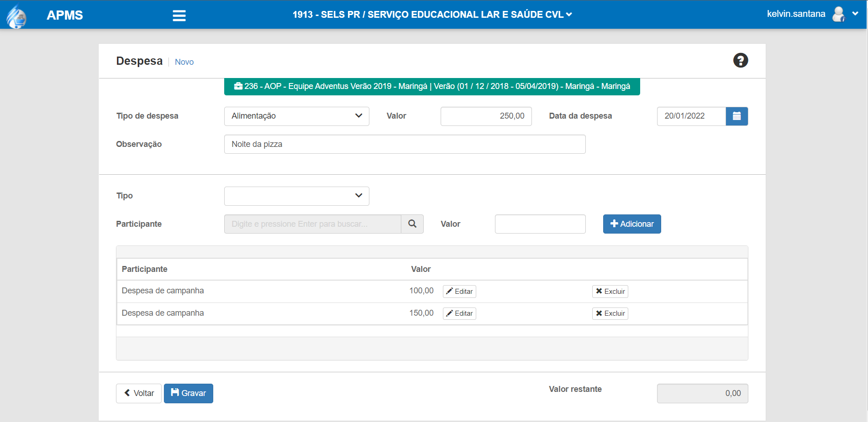Screen dimensions: 868x422
Task: Edit the 100,00 Despesa de campanha row
Action: click(x=459, y=292)
